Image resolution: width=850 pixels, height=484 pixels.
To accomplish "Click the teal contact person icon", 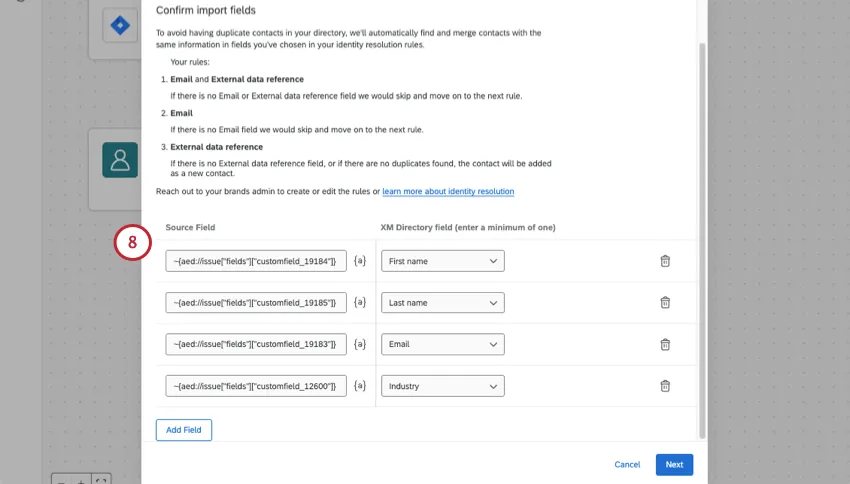I will (x=120, y=160).
